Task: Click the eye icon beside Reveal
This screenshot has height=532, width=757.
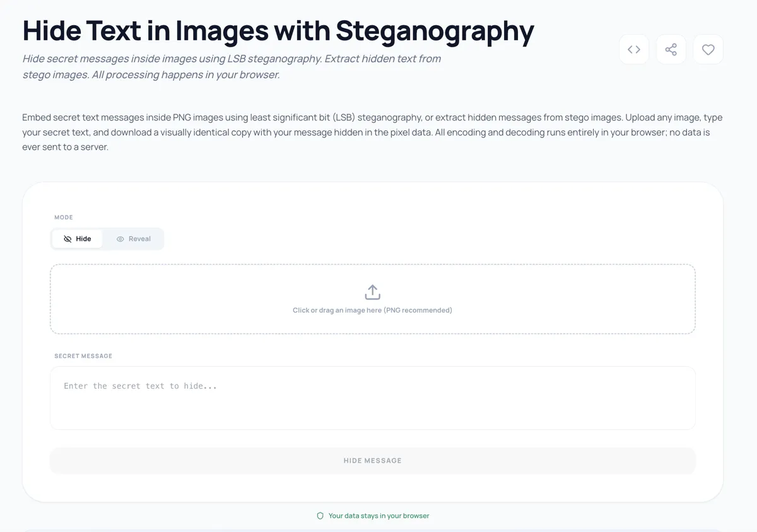Action: click(x=120, y=239)
